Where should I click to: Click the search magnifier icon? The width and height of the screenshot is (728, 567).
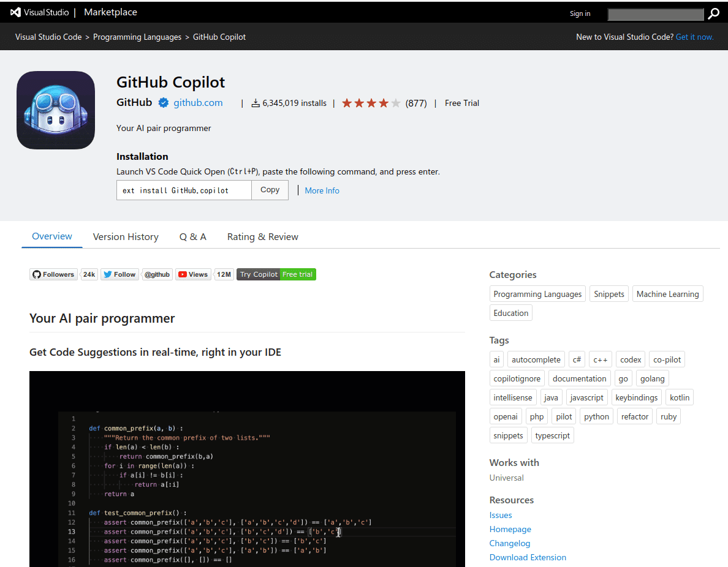tap(713, 14)
